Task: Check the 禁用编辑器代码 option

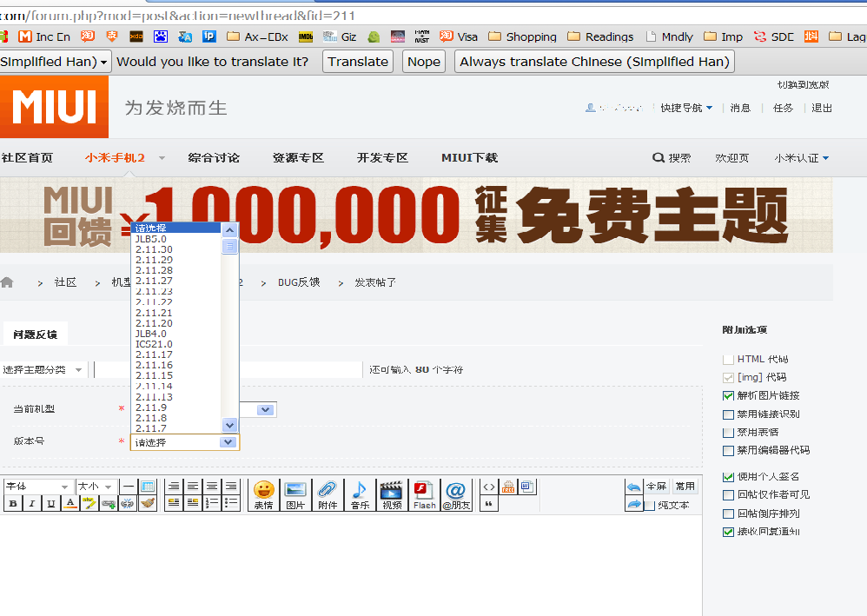Action: point(728,451)
